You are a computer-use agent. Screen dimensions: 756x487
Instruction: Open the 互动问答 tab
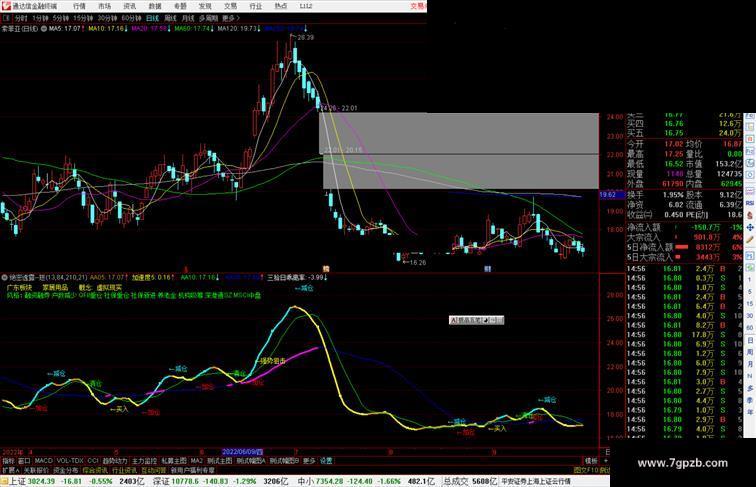tap(154, 470)
